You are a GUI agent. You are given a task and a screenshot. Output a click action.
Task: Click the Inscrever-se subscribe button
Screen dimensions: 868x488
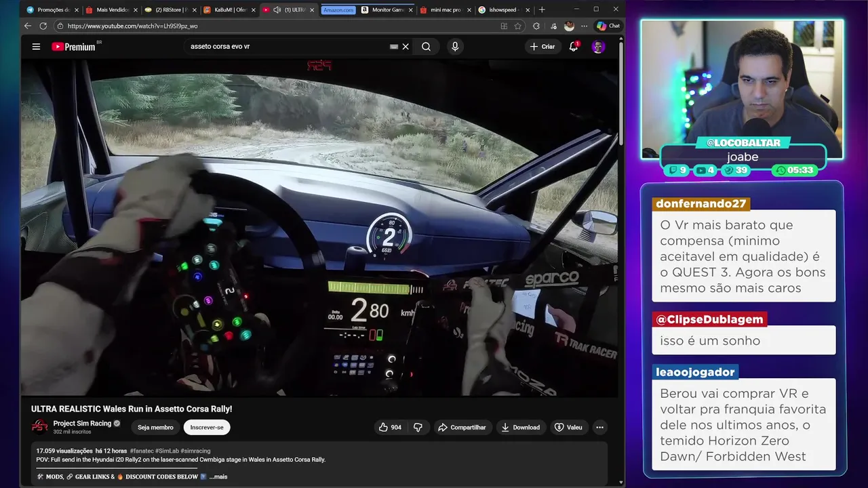click(x=207, y=427)
